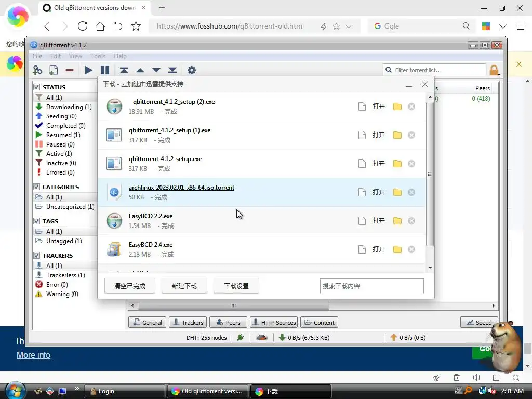Open the View menu in qBittorrent
This screenshot has width=532, height=399.
[x=75, y=56]
